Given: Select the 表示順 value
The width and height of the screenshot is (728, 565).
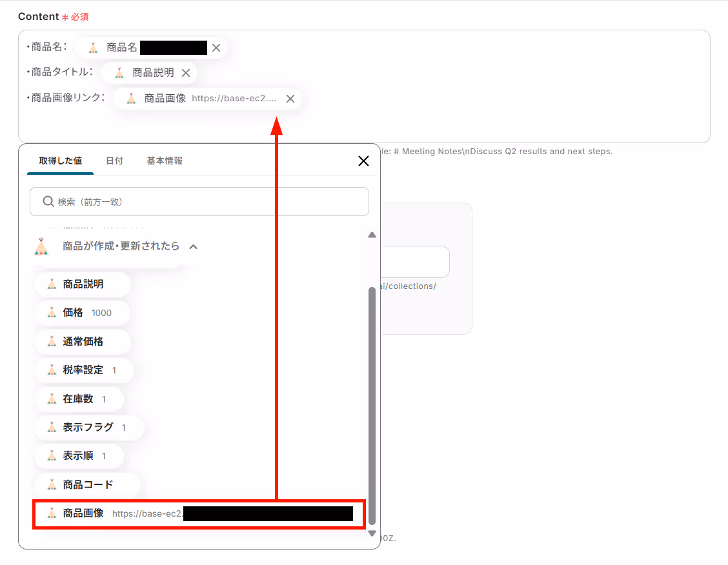Looking at the screenshot, I should [x=79, y=456].
